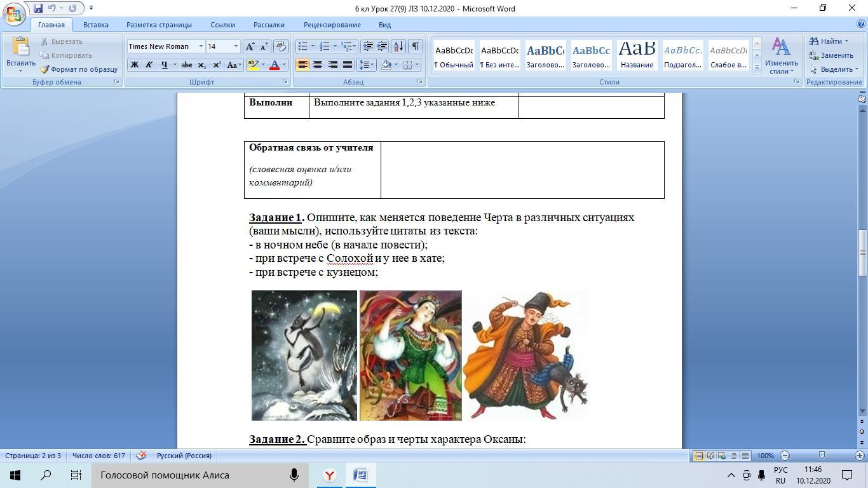
Task: Toggle underline Ч formatting
Action: pos(164,65)
